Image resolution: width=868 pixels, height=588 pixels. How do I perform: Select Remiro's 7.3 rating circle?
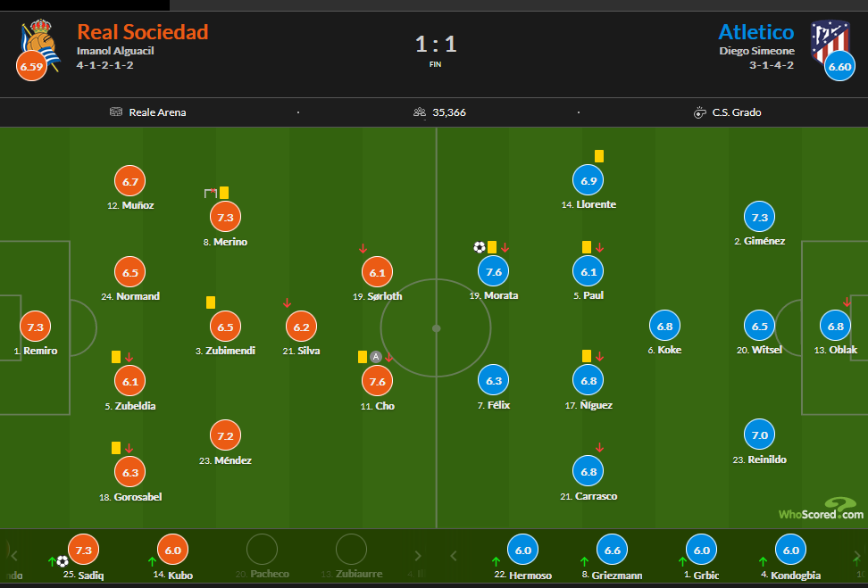click(36, 327)
